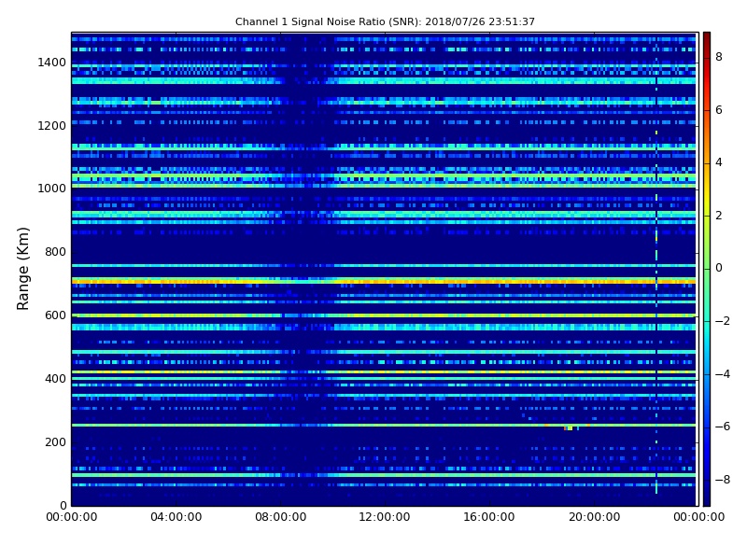Click the colorbar label −6
Viewport: 747px width, 560px height.
click(723, 427)
